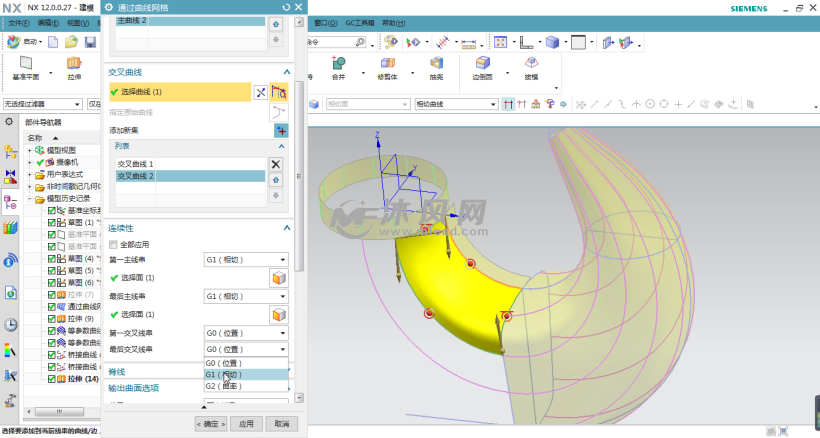Toggle checkbox for 拉伸 (14) feature
The width and height of the screenshot is (820, 438).
click(x=52, y=379)
